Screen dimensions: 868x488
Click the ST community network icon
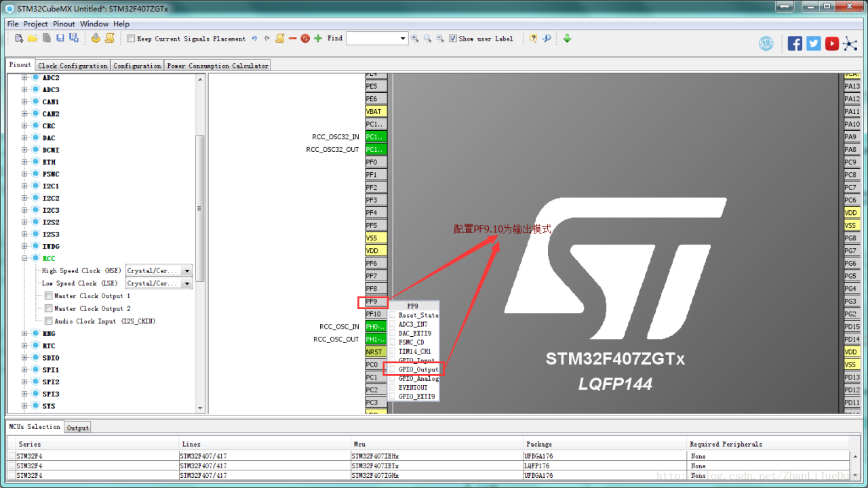tap(850, 43)
